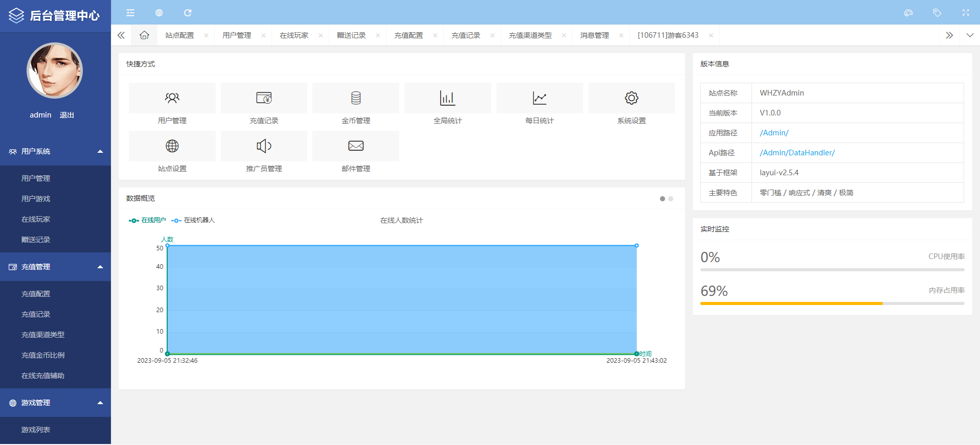Open 全局统计 bar chart icon
The width and height of the screenshot is (980, 445).
pyautogui.click(x=447, y=98)
